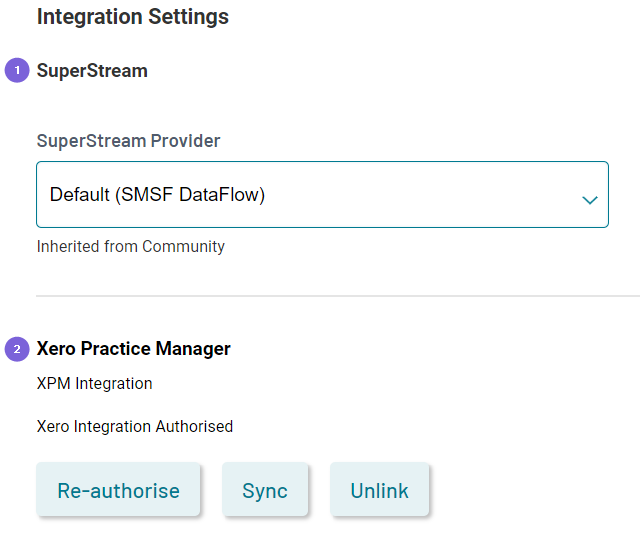Select the SuperStream section heading
The image size is (640, 534).
(92, 71)
